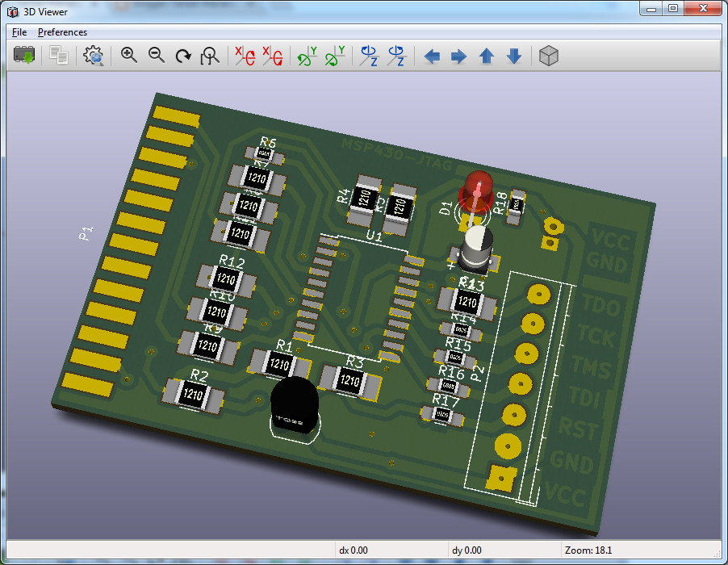Copy 3D image to clipboard
Image resolution: width=728 pixels, height=565 pixels.
[x=59, y=56]
